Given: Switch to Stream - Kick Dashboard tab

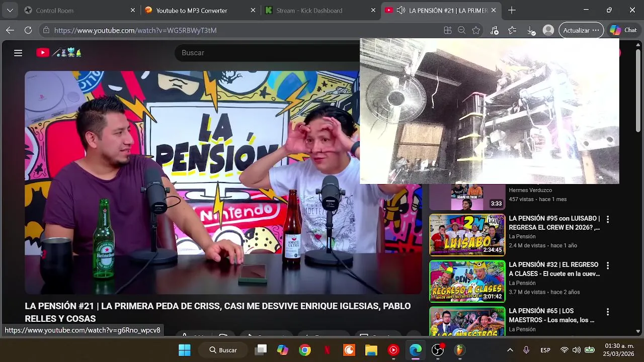Looking at the screenshot, I should pyautogui.click(x=320, y=10).
